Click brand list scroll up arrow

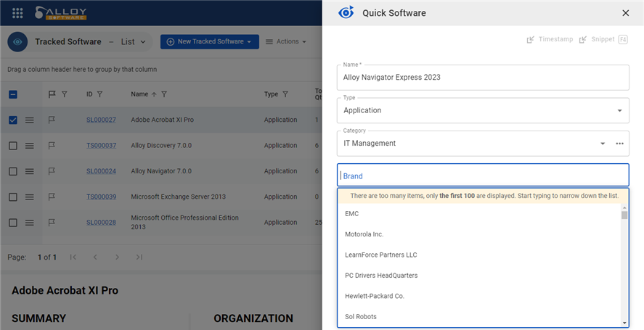coord(624,207)
